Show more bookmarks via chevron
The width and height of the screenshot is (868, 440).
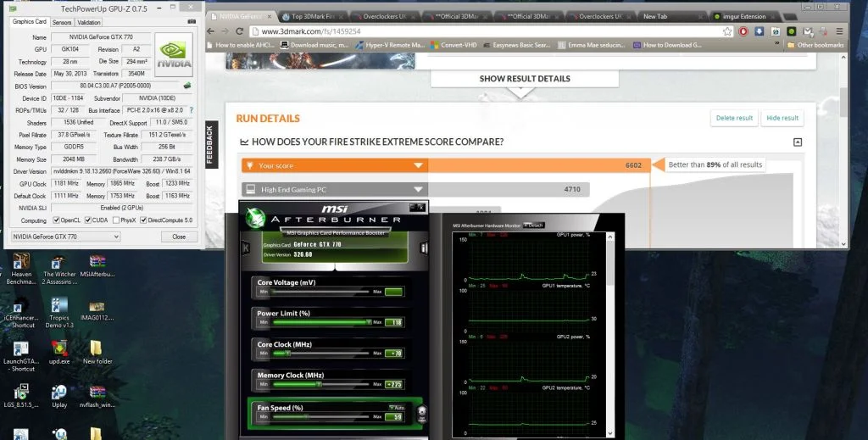(x=776, y=43)
